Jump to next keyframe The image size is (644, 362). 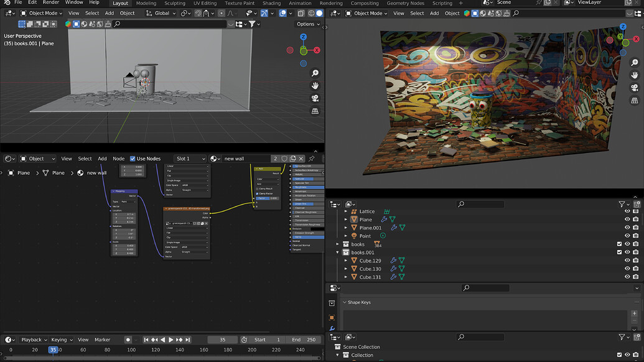179,340
